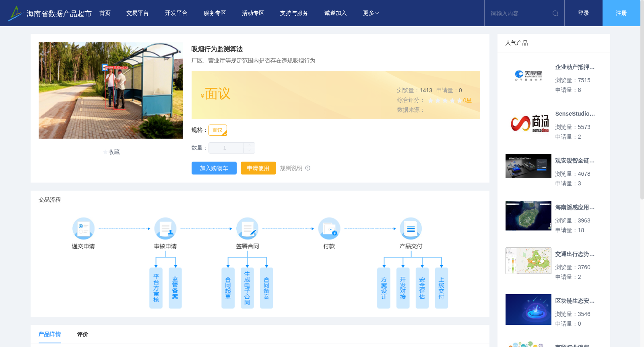
Task: Click the quantity number field
Action: [x=226, y=148]
